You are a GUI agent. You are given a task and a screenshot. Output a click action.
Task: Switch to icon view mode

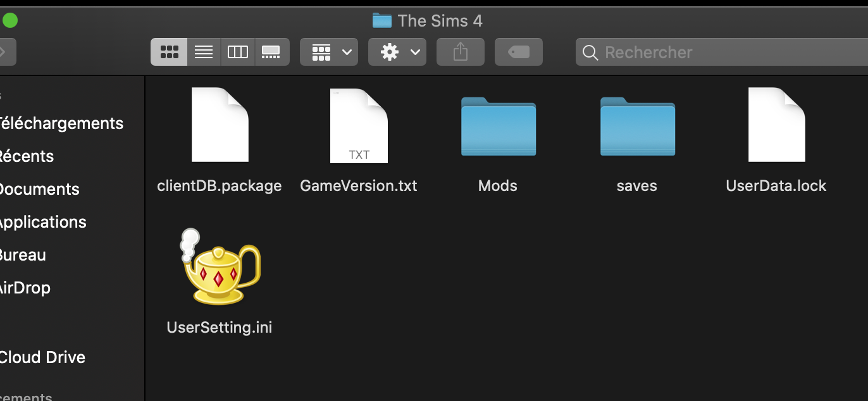169,52
